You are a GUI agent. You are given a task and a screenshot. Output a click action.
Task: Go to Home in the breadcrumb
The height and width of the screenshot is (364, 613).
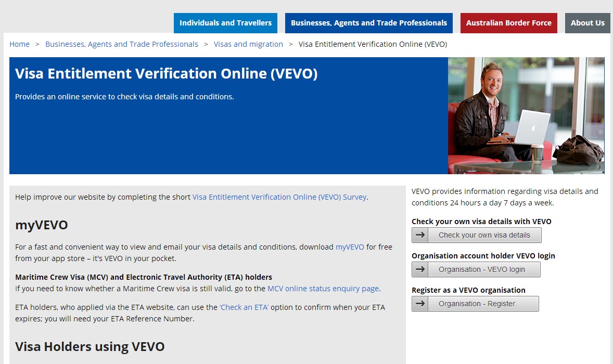point(20,44)
